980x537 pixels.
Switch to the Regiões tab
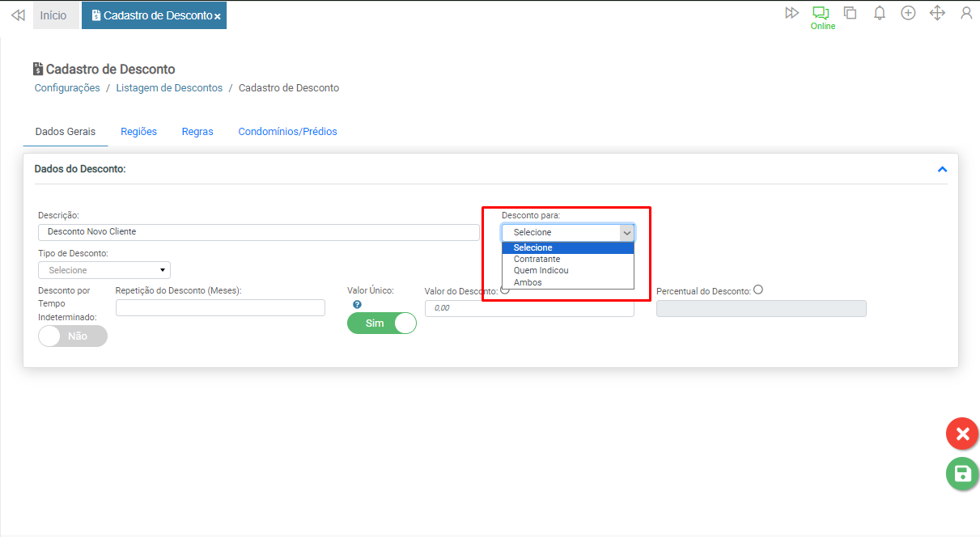(x=138, y=132)
